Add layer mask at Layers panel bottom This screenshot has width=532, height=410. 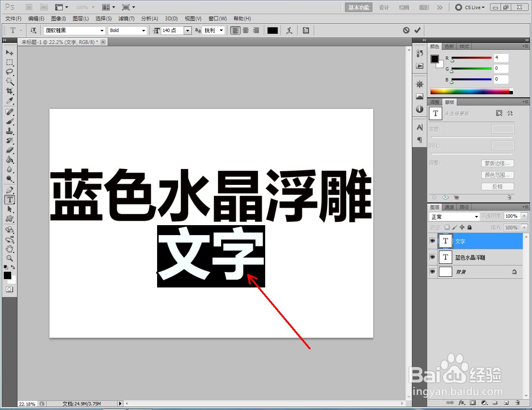[x=473, y=403]
